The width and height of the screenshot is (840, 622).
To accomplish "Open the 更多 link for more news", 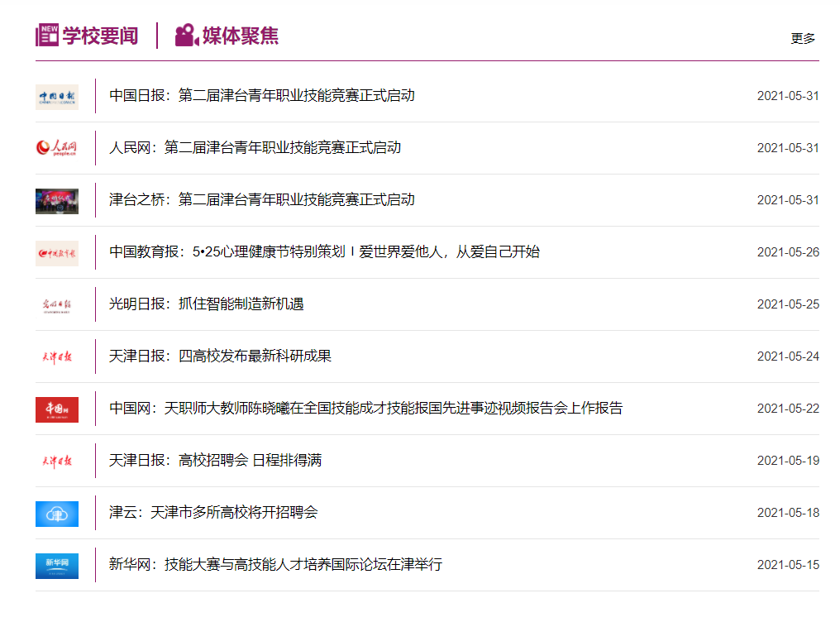I will [803, 39].
